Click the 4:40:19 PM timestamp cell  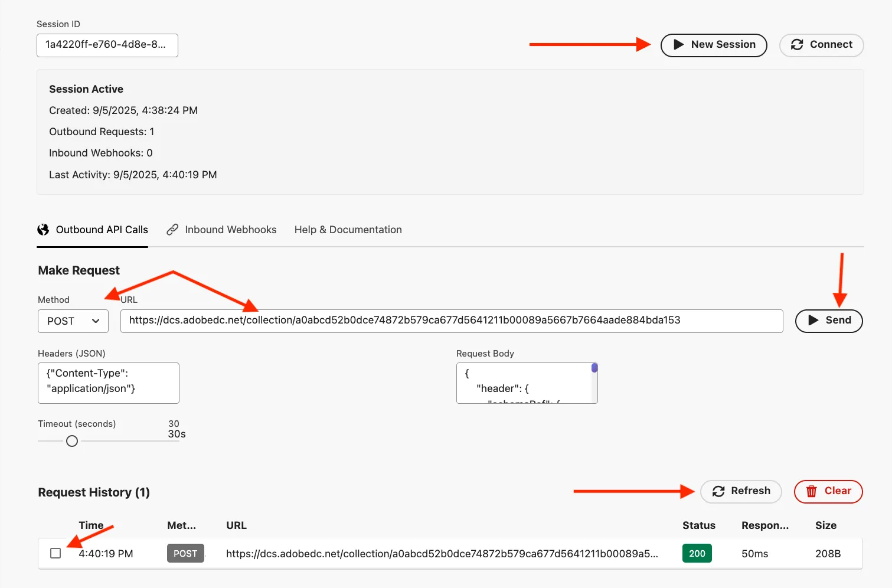tap(106, 554)
